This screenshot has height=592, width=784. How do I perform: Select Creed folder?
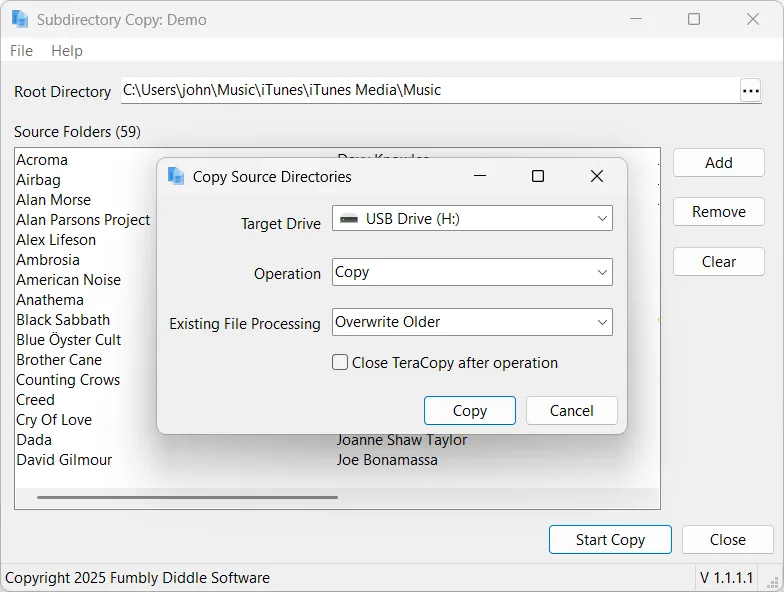36,400
